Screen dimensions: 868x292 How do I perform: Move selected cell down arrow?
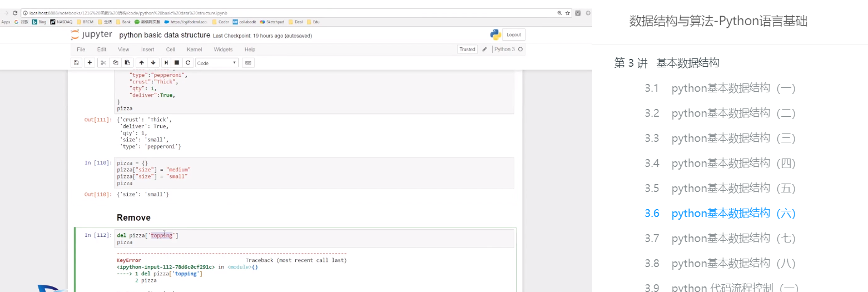point(153,63)
